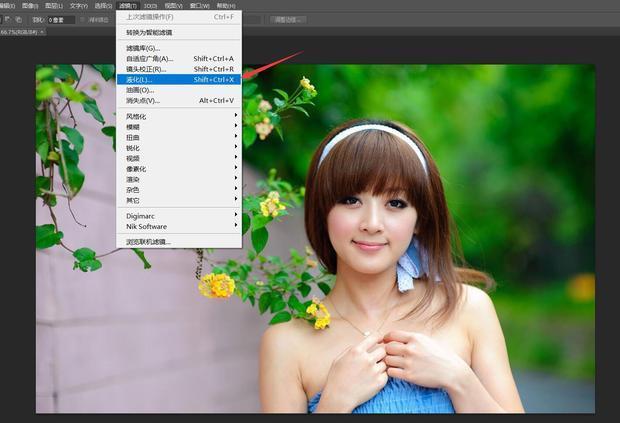Open the 文字 menu in menu bar

point(78,5)
